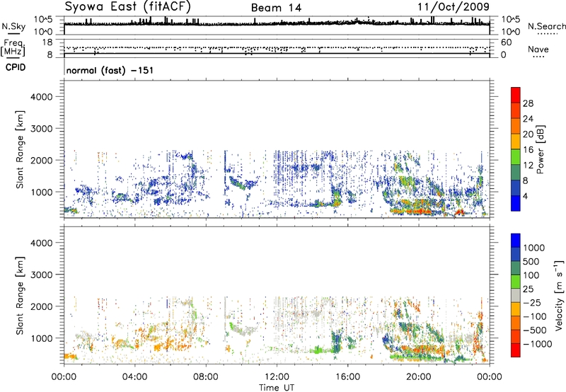The height and width of the screenshot is (392, 566).
Task: Click the '08:00' time axis label
Action: [206, 377]
